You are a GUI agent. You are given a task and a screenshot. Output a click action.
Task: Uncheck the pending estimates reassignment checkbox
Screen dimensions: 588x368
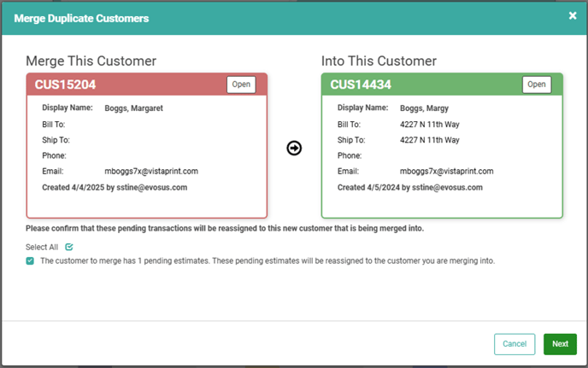coord(30,260)
